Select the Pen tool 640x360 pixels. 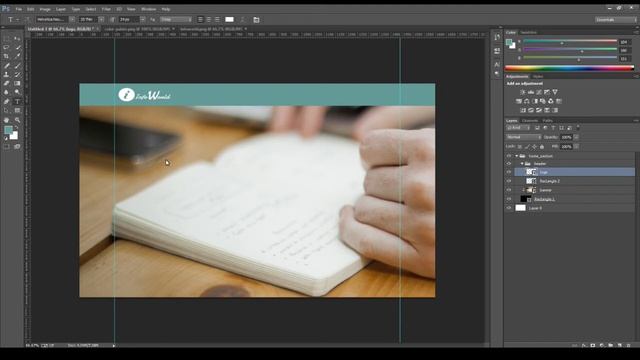click(7, 101)
